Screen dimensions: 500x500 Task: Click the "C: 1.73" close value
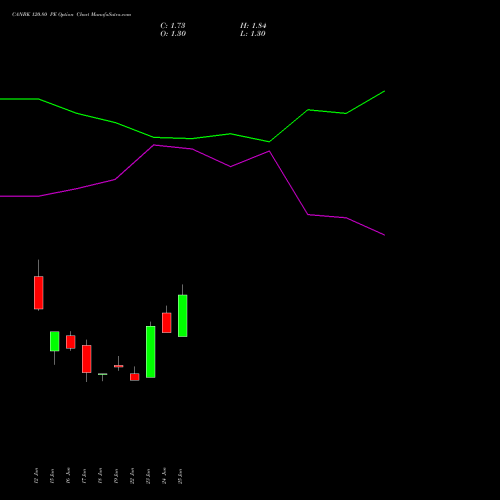click(x=173, y=26)
